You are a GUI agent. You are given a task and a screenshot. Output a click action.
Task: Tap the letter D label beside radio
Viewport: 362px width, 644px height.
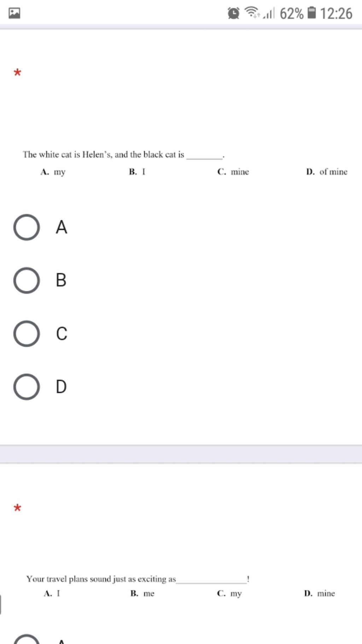[61, 387]
